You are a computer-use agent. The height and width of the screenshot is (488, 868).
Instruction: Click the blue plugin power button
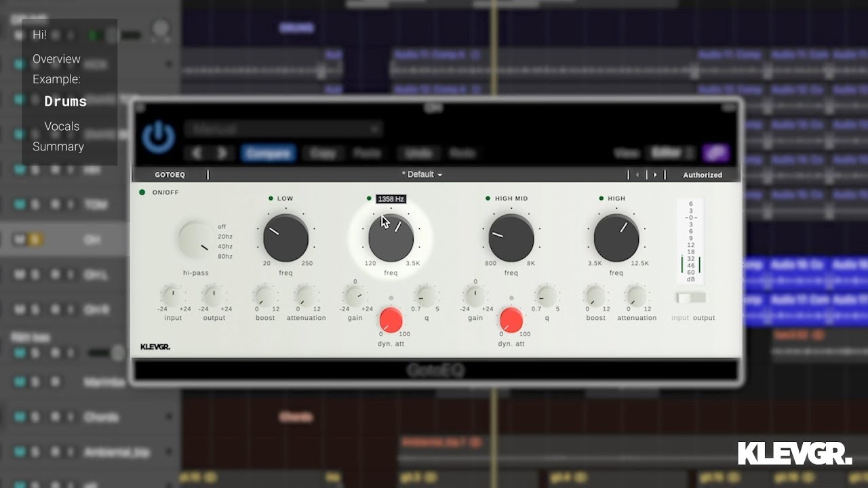tap(158, 136)
